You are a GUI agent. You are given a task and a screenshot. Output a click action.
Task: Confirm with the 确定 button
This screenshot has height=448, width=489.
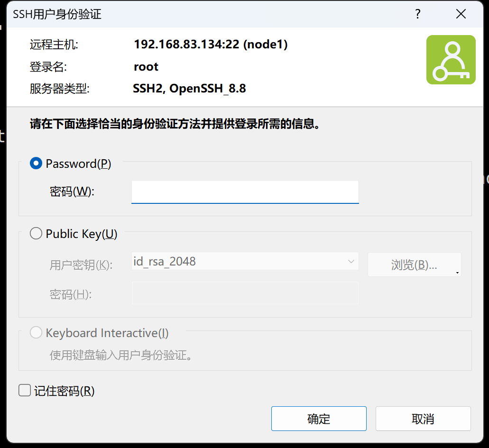(x=319, y=419)
